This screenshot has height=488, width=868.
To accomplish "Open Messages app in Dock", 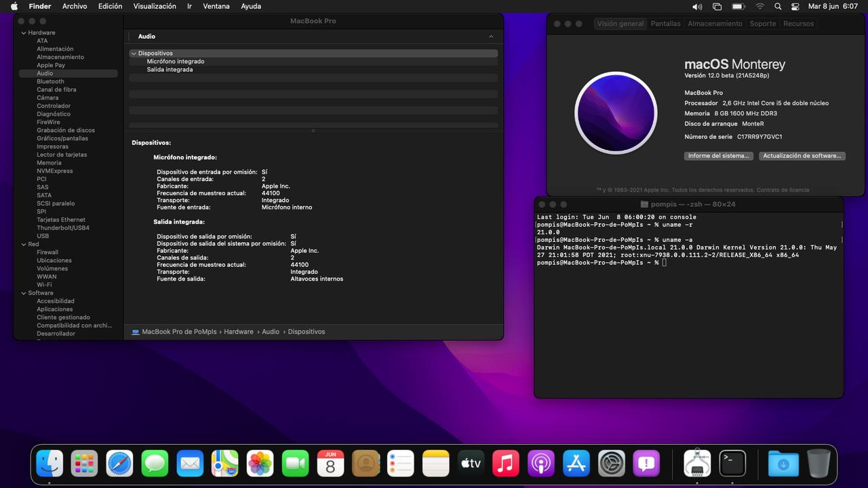I will coord(155,464).
